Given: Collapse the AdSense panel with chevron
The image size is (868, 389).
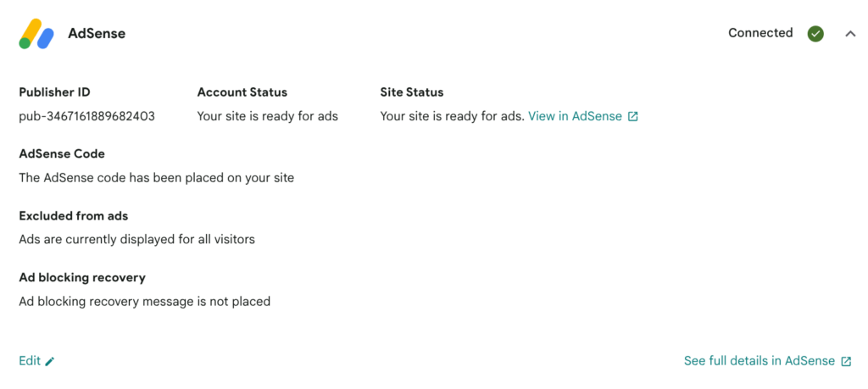Looking at the screenshot, I should 850,34.
